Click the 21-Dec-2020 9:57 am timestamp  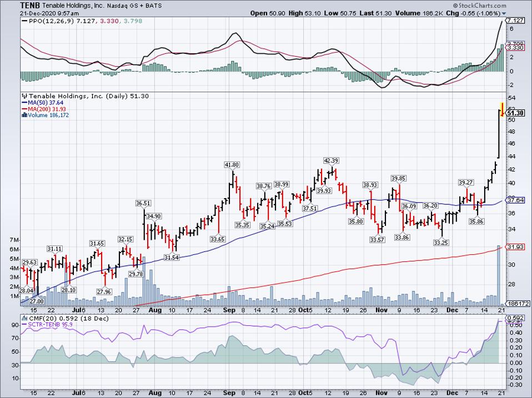[49, 13]
